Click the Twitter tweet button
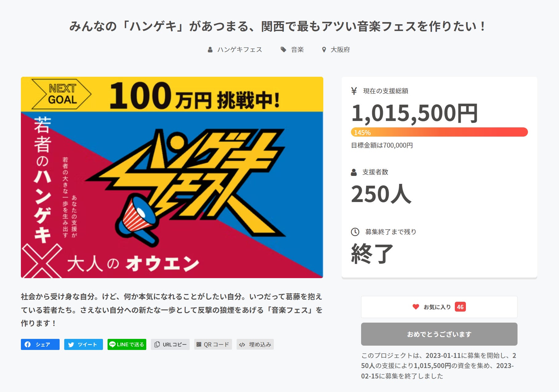This screenshot has height=392, width=559. coord(83,344)
